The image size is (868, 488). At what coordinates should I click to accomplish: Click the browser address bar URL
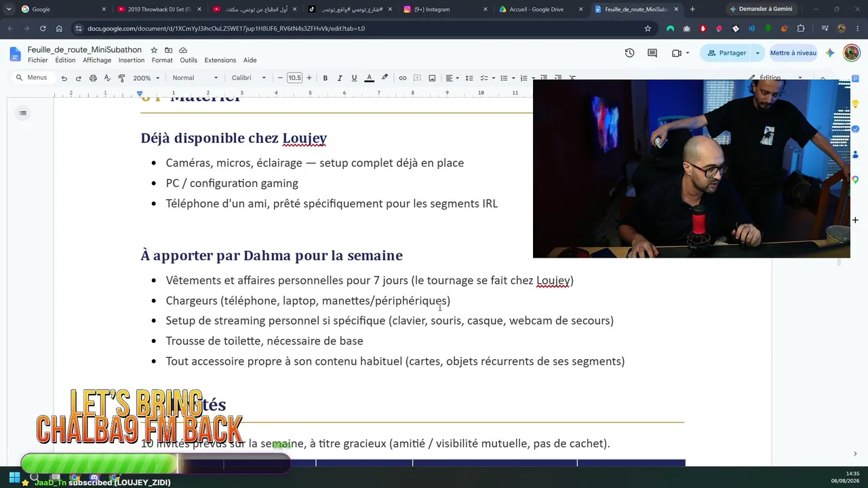(226, 28)
